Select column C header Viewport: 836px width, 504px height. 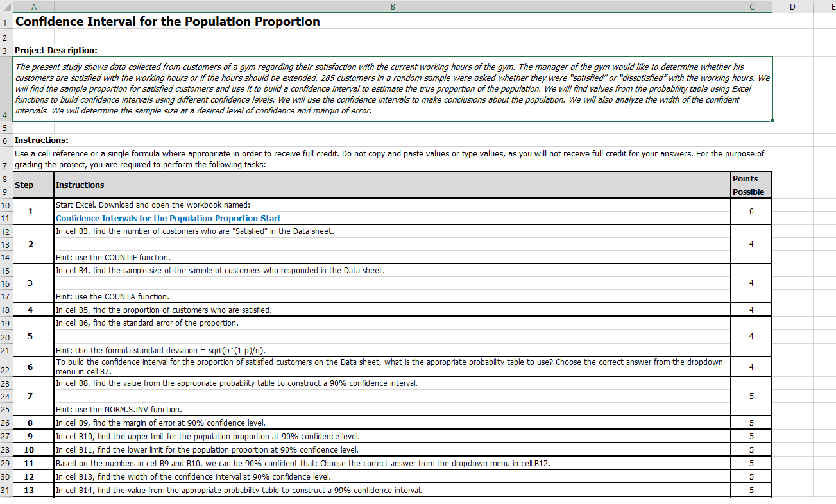click(751, 6)
